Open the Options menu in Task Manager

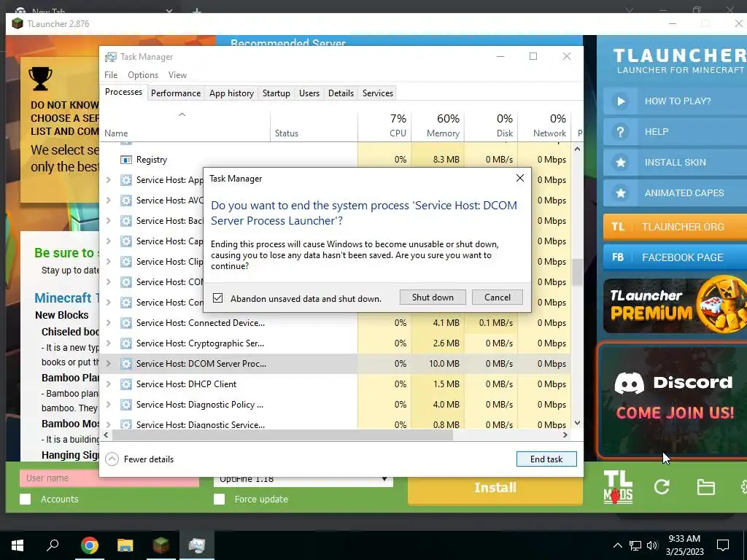pos(143,75)
